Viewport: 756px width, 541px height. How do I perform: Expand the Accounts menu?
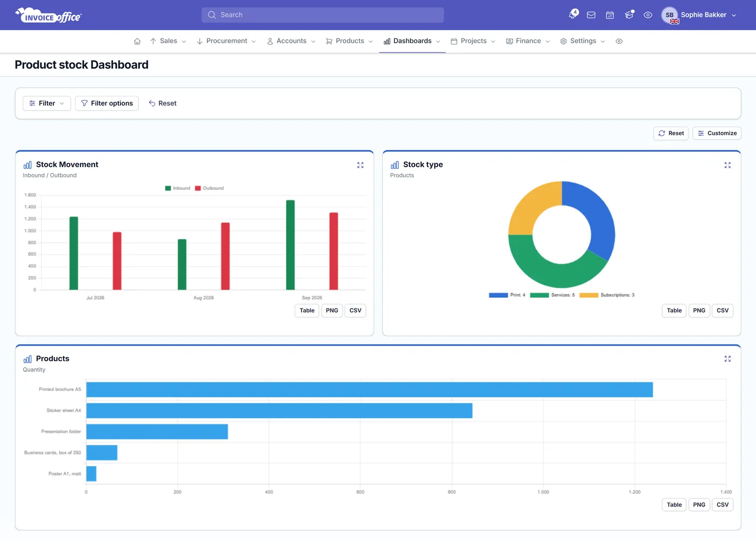(291, 41)
